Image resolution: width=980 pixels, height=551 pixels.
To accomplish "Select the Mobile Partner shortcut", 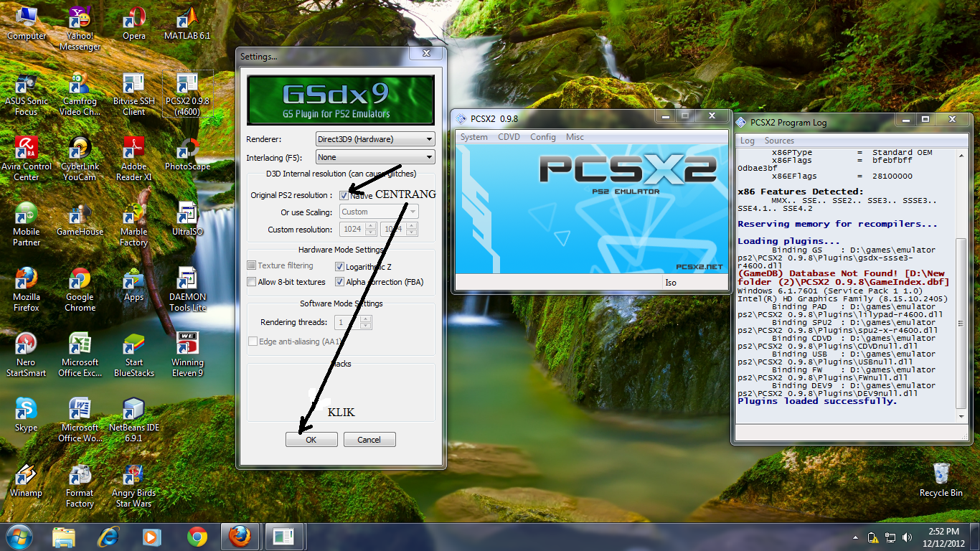I will click(x=27, y=225).
